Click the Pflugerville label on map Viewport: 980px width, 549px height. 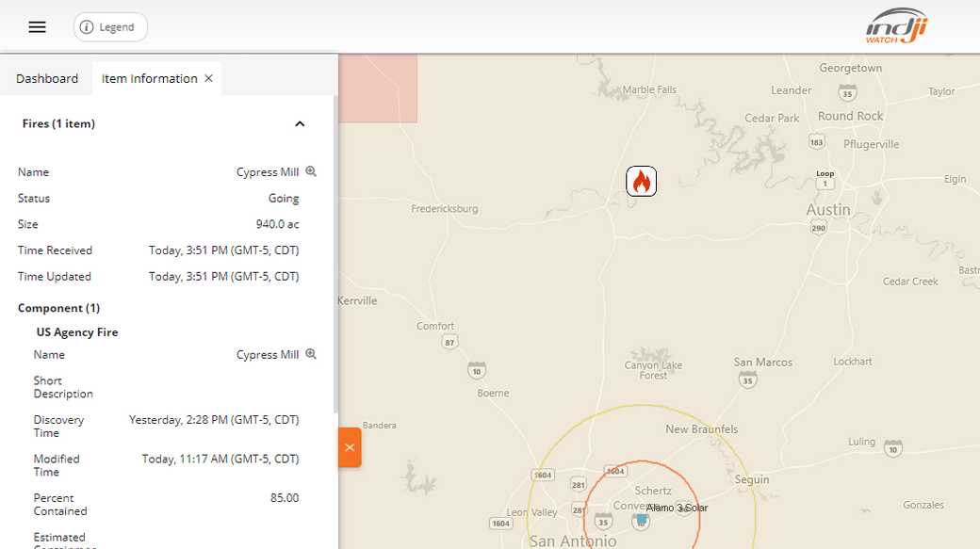pos(872,144)
